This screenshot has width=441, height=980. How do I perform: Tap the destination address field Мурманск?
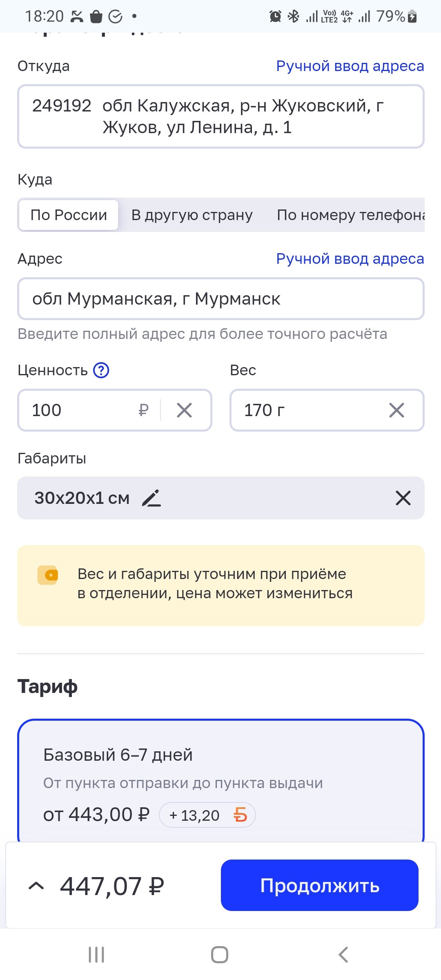click(220, 299)
